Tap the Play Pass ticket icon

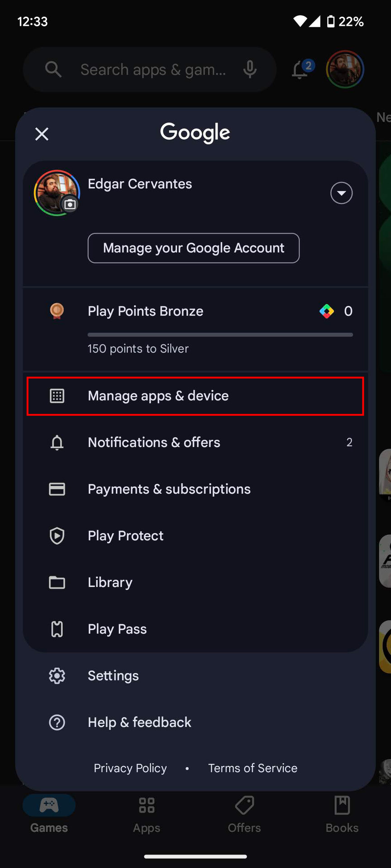coord(57,629)
